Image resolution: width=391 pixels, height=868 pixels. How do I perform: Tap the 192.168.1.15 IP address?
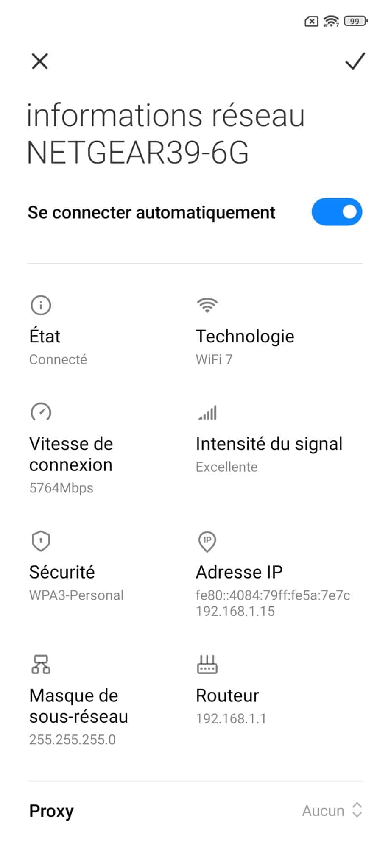pos(235,611)
